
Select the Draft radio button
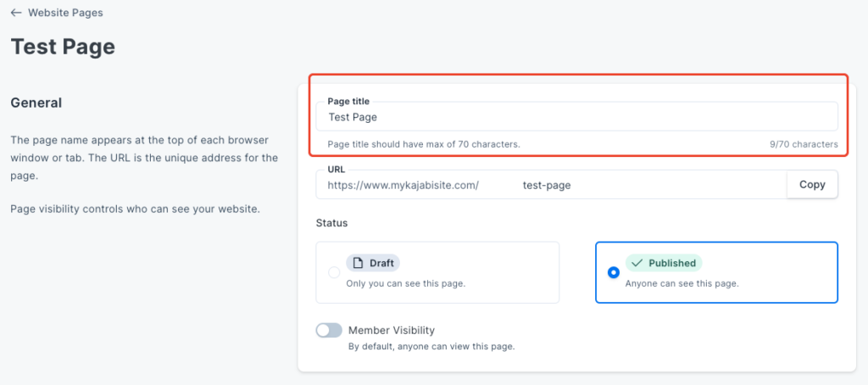click(x=334, y=272)
